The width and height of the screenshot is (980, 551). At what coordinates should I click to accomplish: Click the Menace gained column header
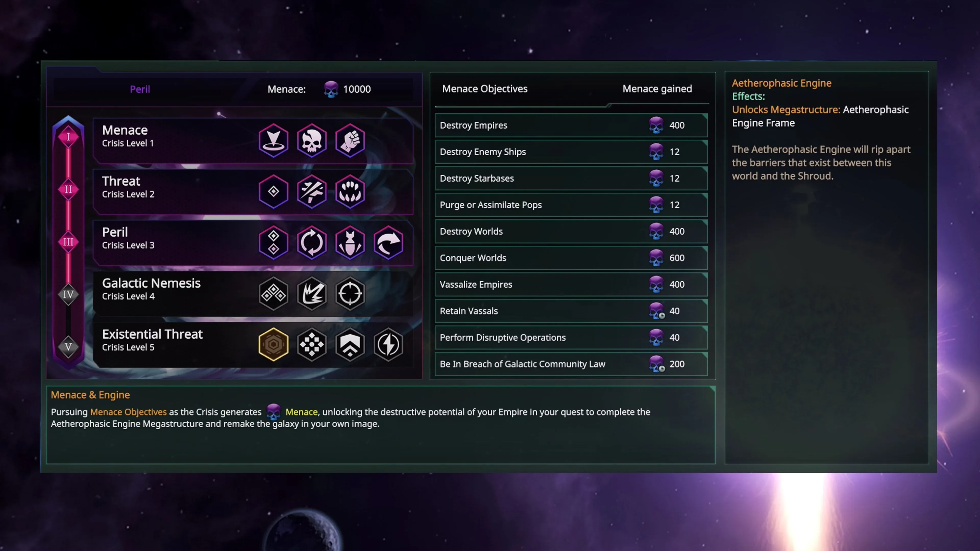(657, 89)
